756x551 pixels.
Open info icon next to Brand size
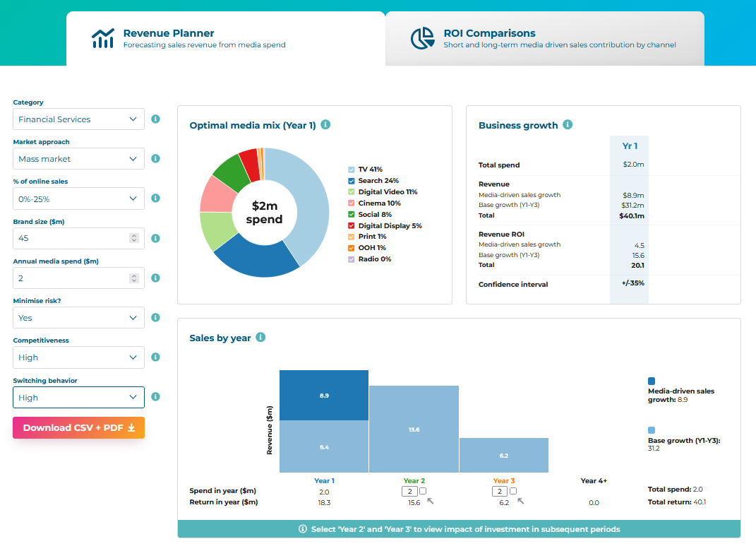click(x=156, y=238)
